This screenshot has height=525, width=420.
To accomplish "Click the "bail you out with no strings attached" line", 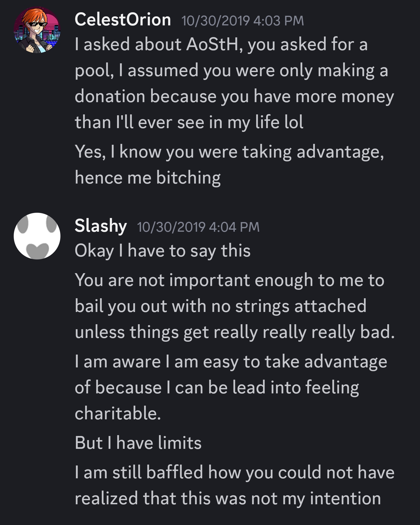I will point(220,306).
